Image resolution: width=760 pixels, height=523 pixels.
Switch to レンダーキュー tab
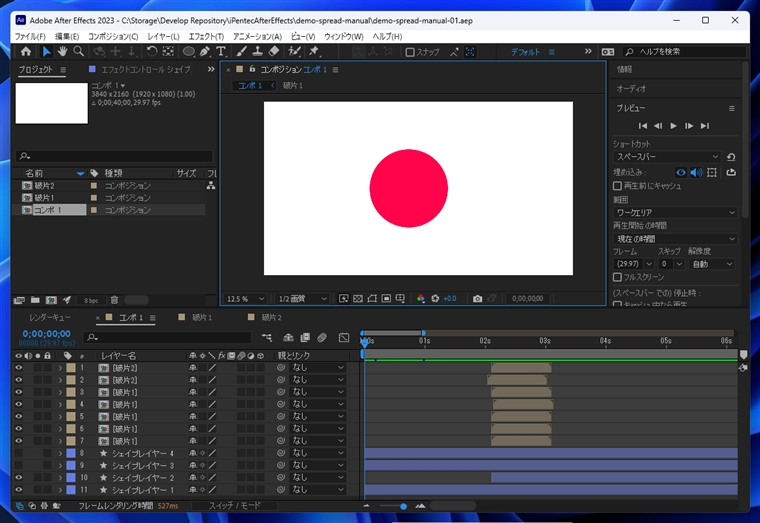[x=49, y=317]
